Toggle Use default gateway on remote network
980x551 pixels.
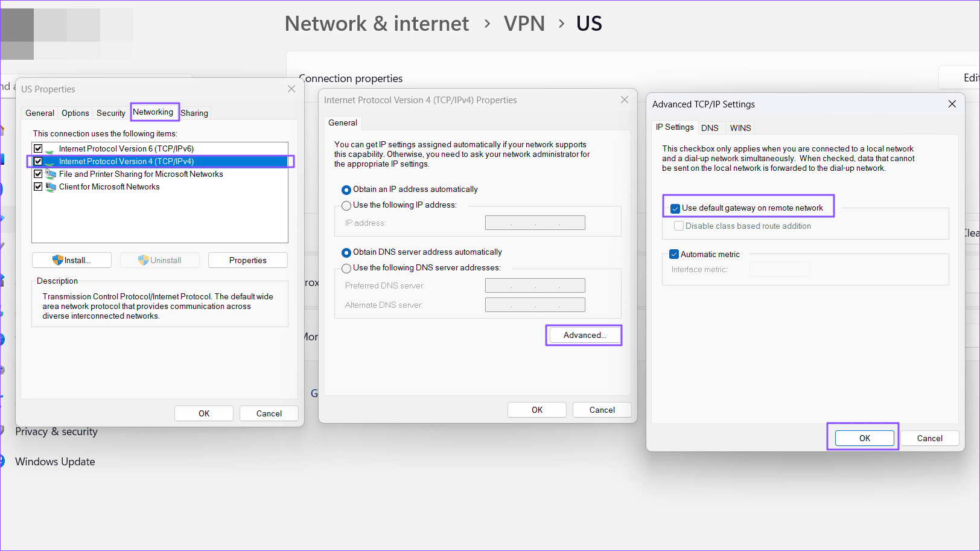(675, 208)
